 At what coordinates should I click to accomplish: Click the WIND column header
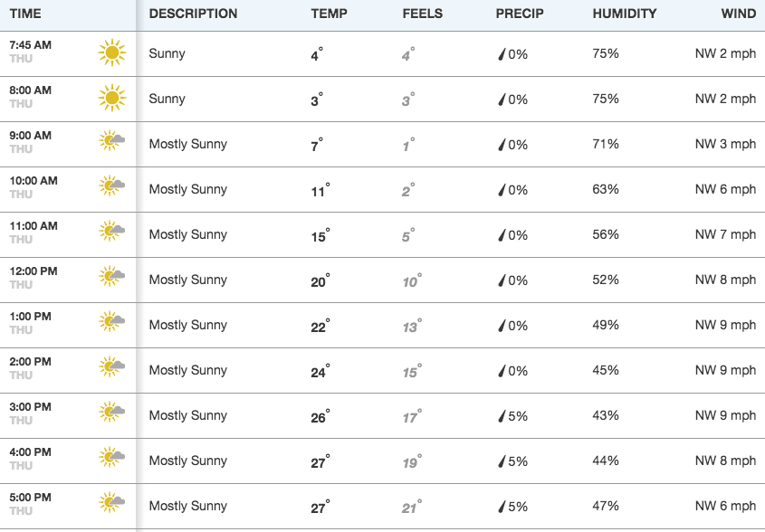tap(739, 14)
